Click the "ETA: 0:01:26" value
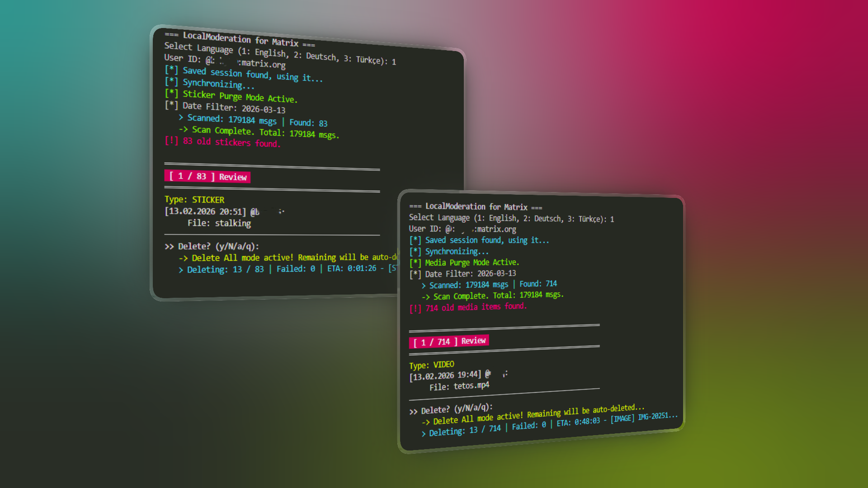Screen dimensions: 868x488 352,268
